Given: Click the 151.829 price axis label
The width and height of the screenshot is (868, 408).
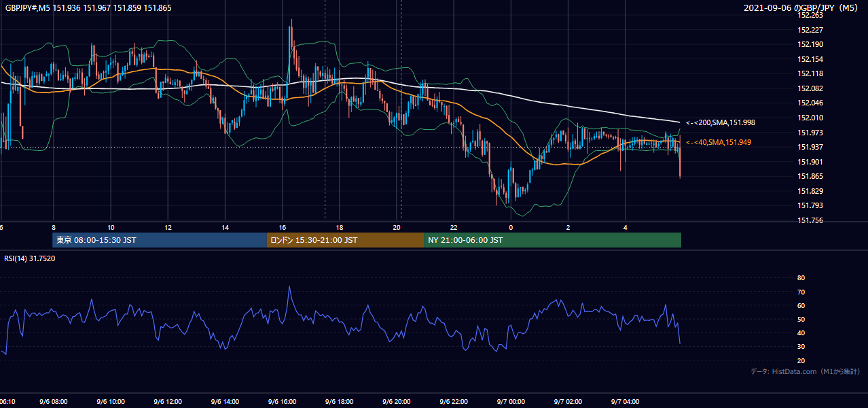Looking at the screenshot, I should [810, 191].
